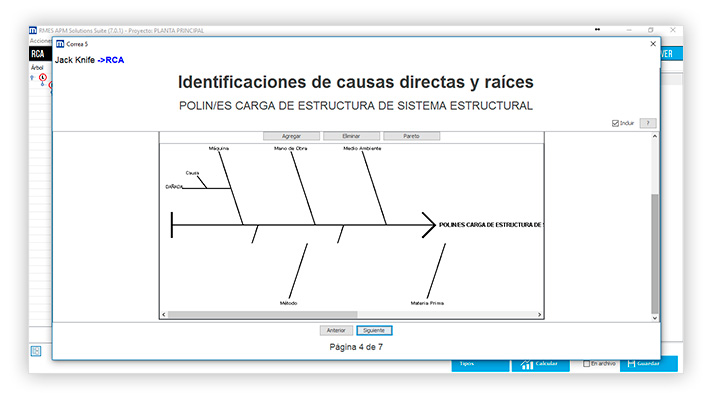The width and height of the screenshot is (716, 399).
Task: Click the Tipos button in the main window
Action: click(x=480, y=364)
